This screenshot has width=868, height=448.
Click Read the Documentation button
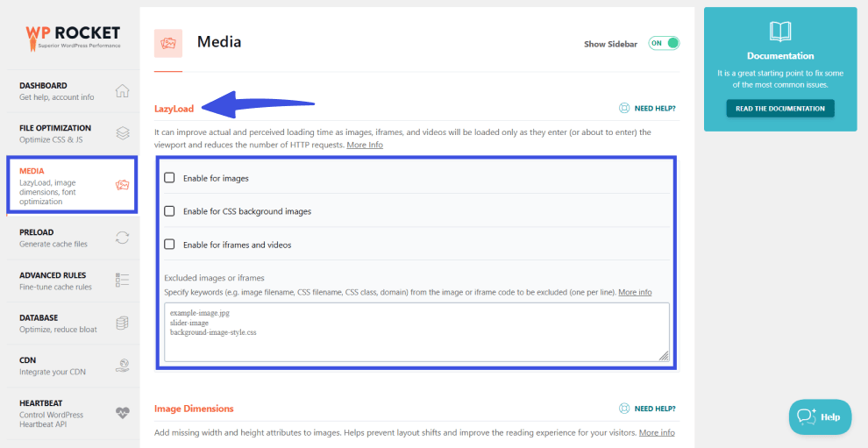[x=780, y=109]
